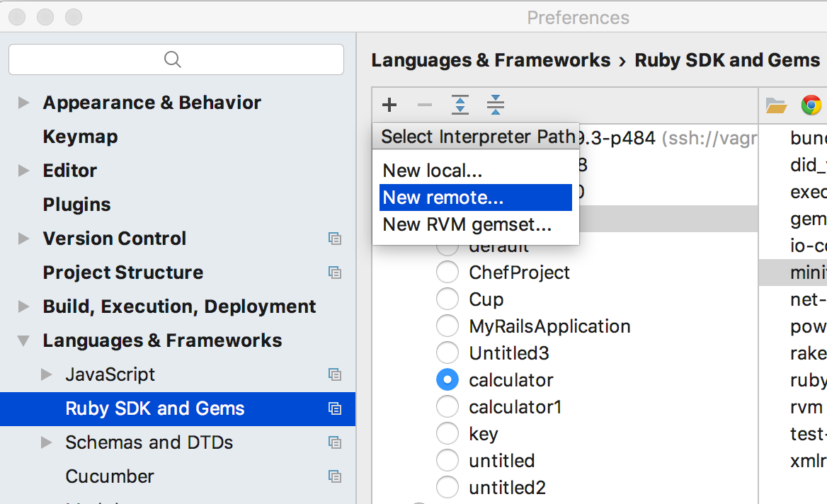Click the preferences search field
The width and height of the screenshot is (827, 504).
pyautogui.click(x=176, y=59)
